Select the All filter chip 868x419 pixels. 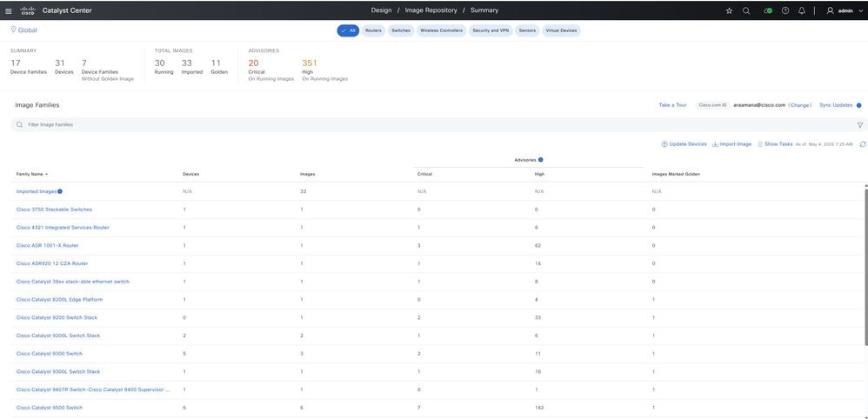click(348, 30)
